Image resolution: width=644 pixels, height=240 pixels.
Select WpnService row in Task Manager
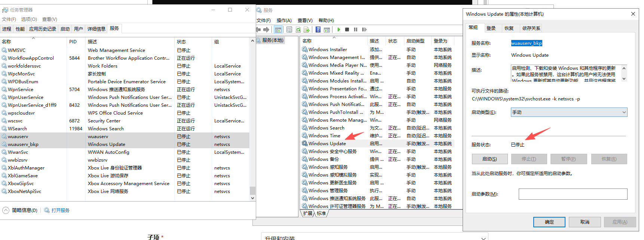tap(125, 89)
